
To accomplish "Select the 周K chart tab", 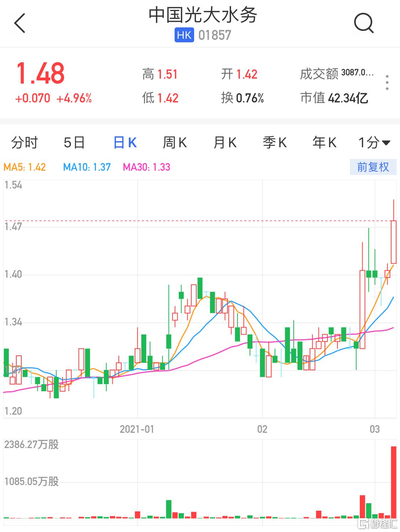I will click(175, 143).
